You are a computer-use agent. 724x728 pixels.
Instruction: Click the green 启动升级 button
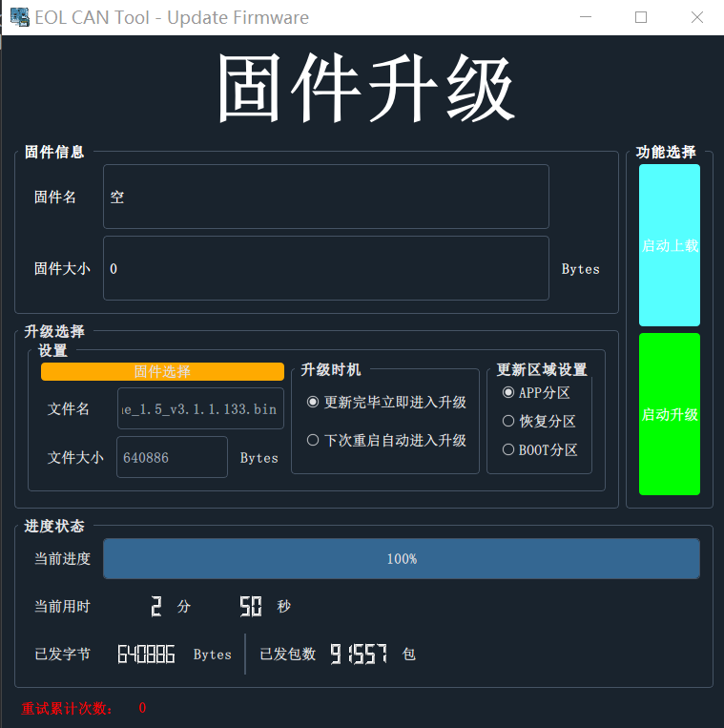670,414
